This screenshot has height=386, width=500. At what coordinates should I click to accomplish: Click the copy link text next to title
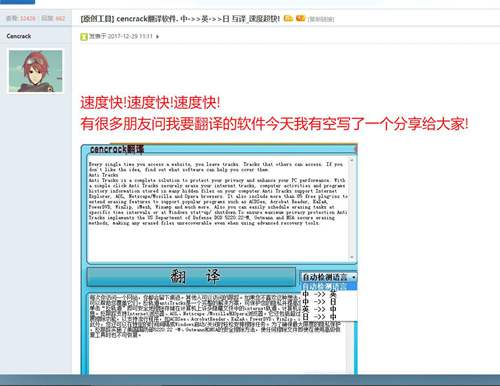pyautogui.click(x=320, y=19)
